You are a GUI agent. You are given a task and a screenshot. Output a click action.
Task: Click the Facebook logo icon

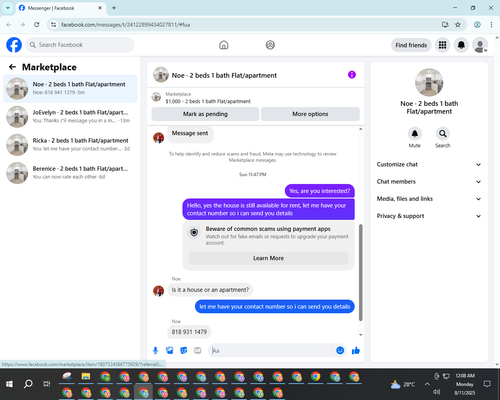14,45
